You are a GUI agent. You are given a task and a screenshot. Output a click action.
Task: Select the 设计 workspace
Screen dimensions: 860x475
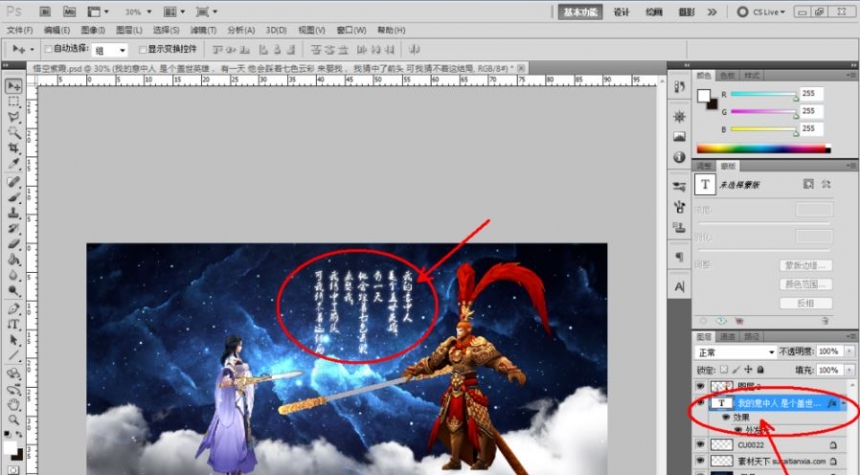621,12
